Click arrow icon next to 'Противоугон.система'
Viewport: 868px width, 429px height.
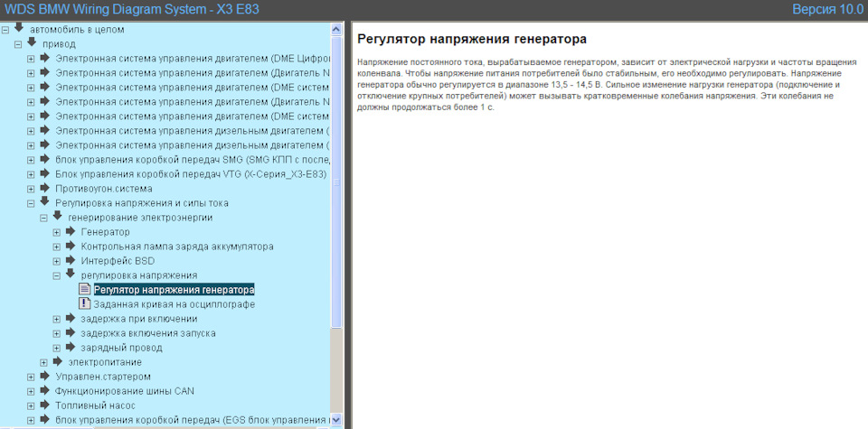tap(45, 188)
